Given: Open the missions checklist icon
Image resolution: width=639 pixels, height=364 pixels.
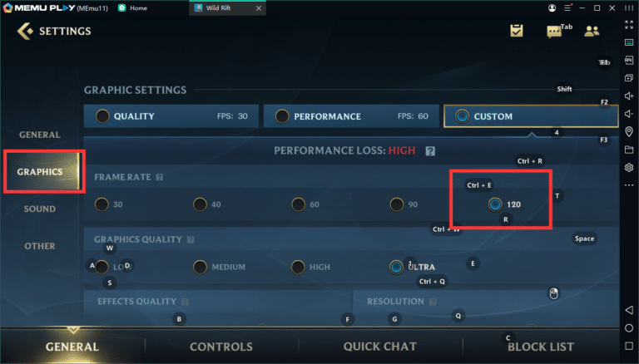Looking at the screenshot, I should coord(517,31).
